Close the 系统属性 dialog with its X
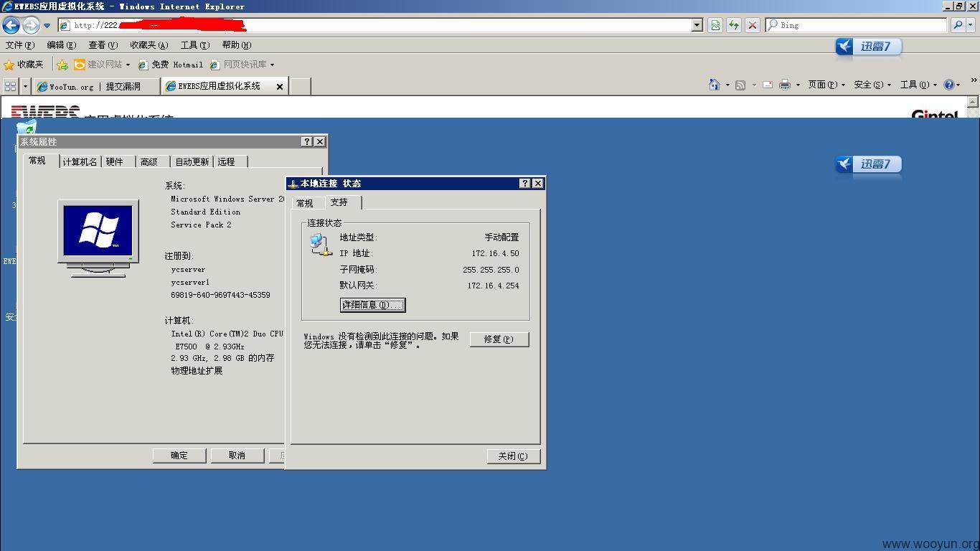The height and width of the screenshot is (551, 980). click(x=320, y=142)
